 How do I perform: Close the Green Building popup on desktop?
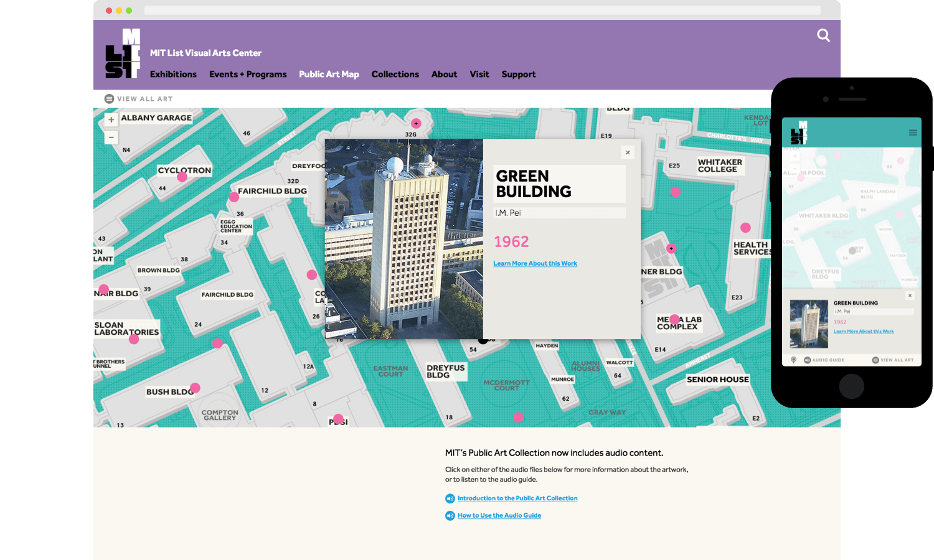[x=628, y=152]
